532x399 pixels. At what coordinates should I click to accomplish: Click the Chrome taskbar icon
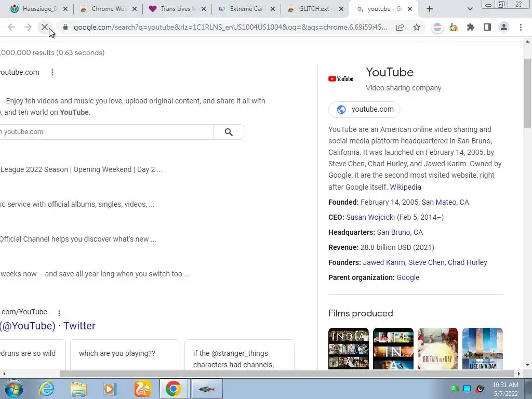174,389
